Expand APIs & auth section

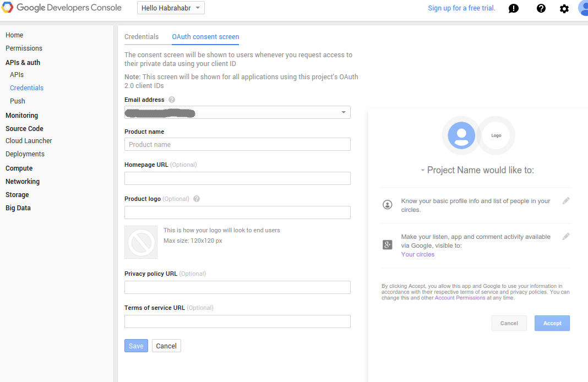point(23,63)
